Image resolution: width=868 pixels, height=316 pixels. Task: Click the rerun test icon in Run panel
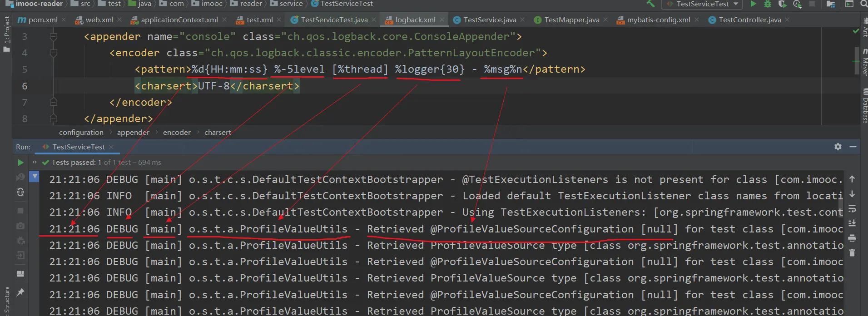[x=20, y=163]
